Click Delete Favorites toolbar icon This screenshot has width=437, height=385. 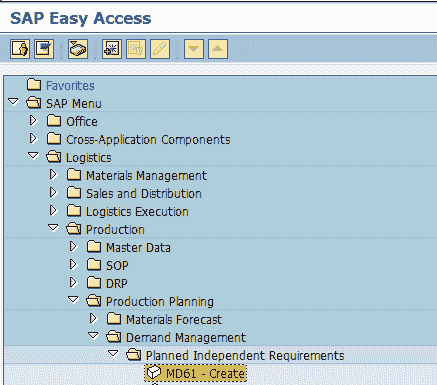(x=136, y=49)
